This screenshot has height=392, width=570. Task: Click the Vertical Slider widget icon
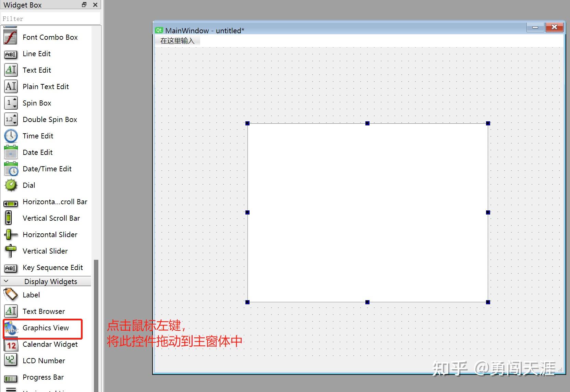(10, 251)
